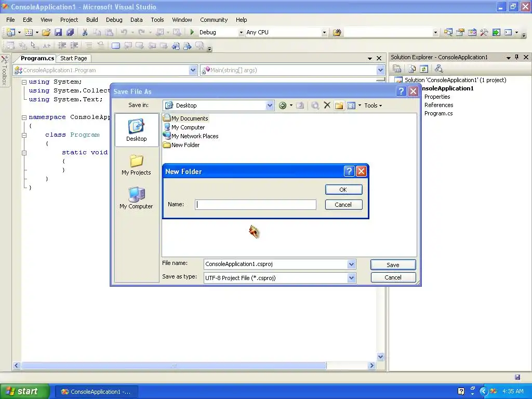Click the New Folder Name input field

point(256,204)
